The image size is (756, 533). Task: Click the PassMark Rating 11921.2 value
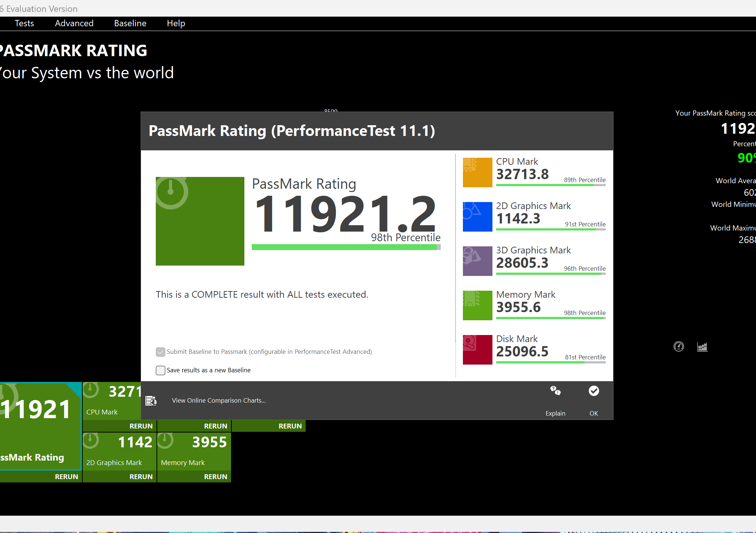(x=345, y=214)
